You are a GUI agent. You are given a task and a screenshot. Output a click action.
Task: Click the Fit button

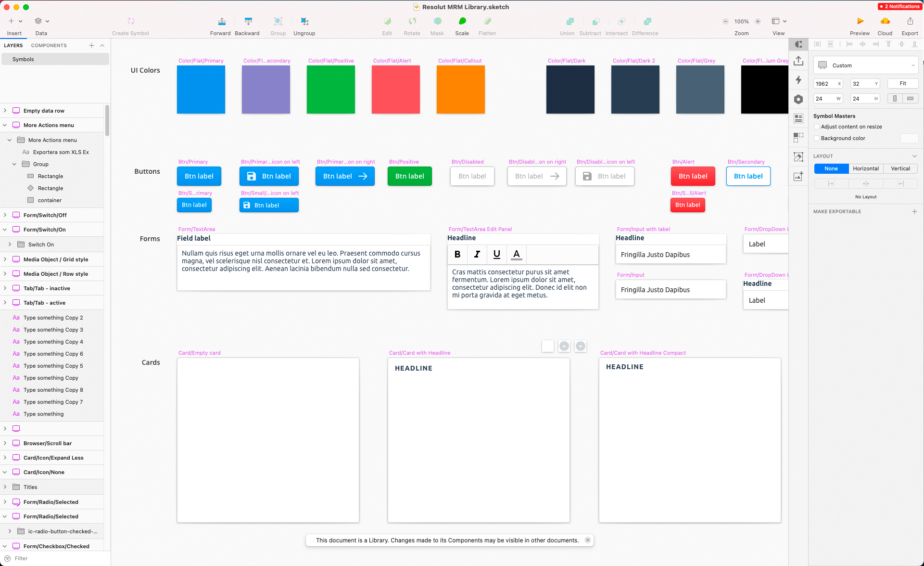[903, 83]
